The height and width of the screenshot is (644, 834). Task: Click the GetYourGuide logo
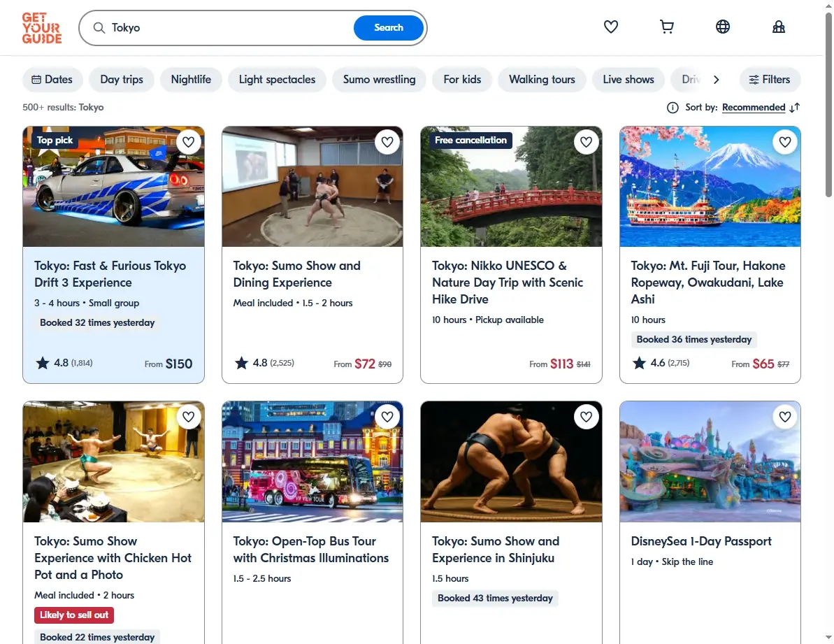[x=42, y=28]
